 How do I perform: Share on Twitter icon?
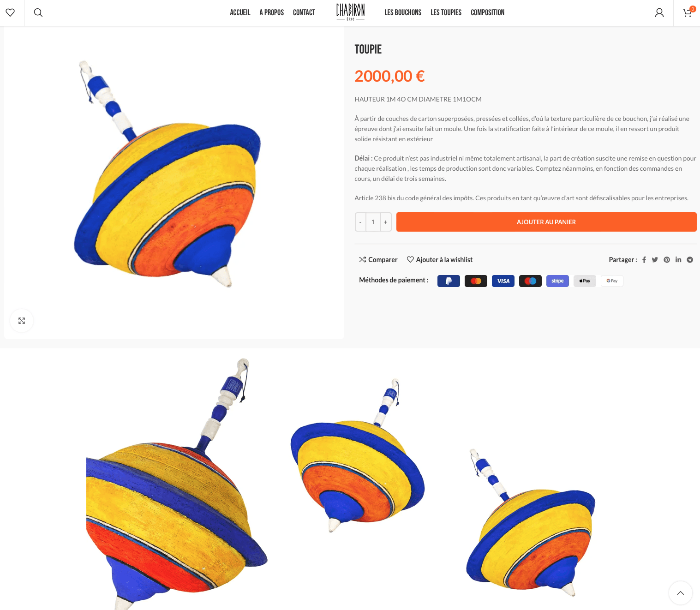pyautogui.click(x=655, y=260)
